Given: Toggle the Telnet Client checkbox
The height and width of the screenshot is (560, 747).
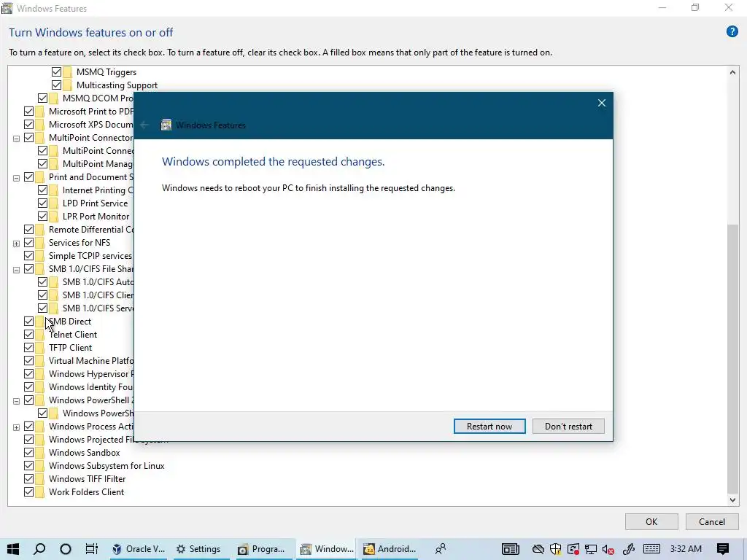Looking at the screenshot, I should point(28,334).
